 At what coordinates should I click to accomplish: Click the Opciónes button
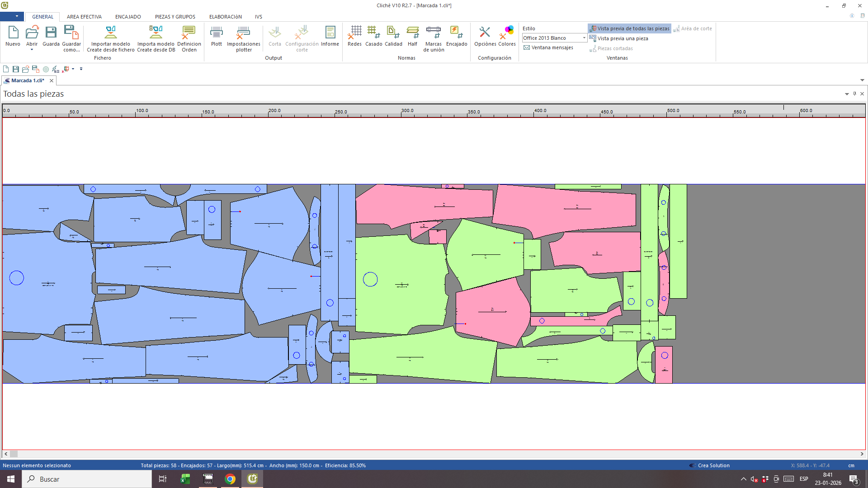click(485, 33)
